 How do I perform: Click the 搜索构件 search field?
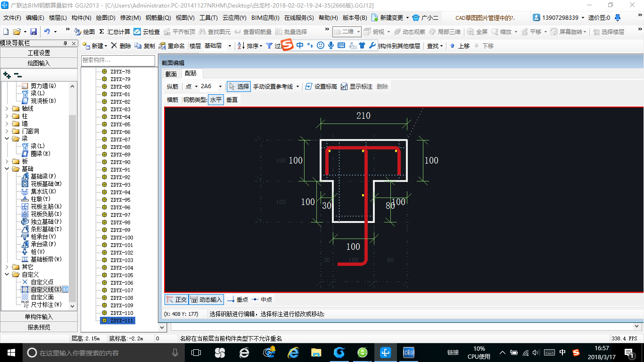(118, 60)
